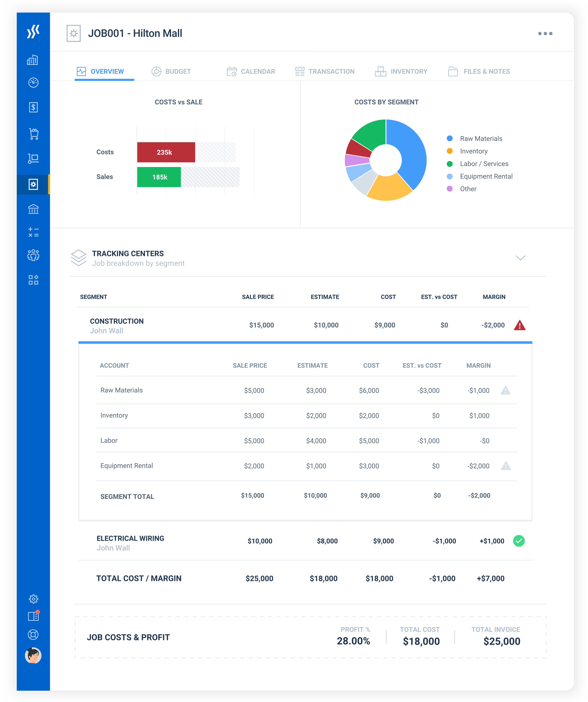Click the red Costs 235k bar
This screenshot has width=588, height=702.
point(166,152)
